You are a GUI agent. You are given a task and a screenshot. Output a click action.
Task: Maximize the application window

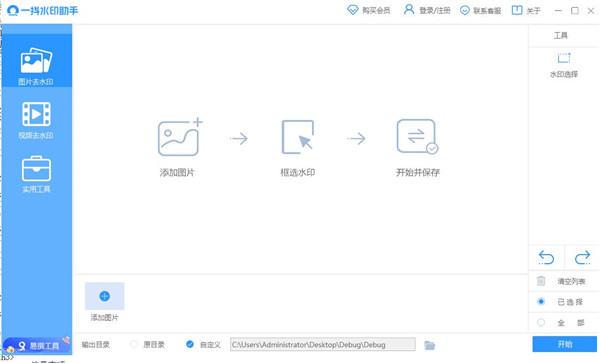click(575, 11)
